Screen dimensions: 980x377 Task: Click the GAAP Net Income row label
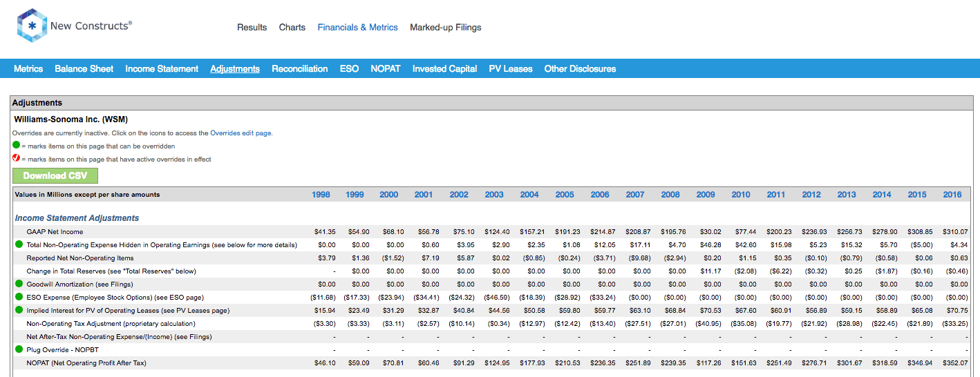tap(55, 231)
